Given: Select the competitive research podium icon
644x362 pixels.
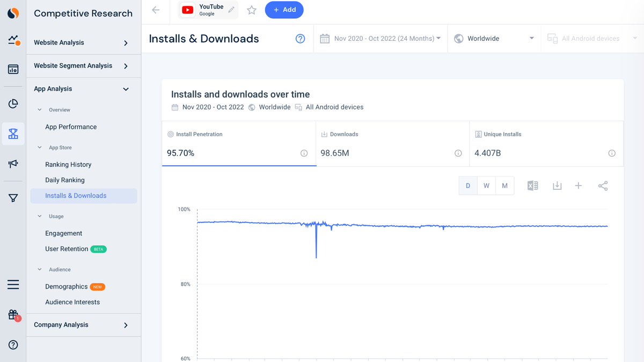Looking at the screenshot, I should tap(13, 134).
